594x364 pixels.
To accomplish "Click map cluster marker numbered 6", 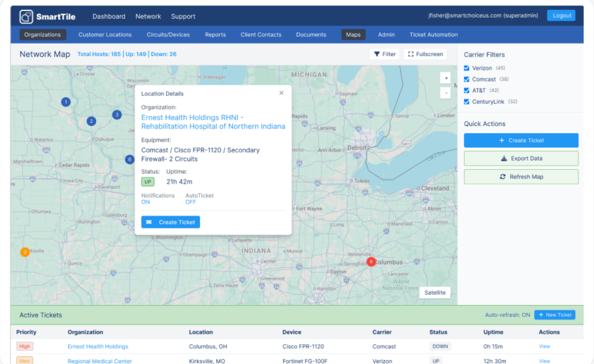I will coord(129,159).
